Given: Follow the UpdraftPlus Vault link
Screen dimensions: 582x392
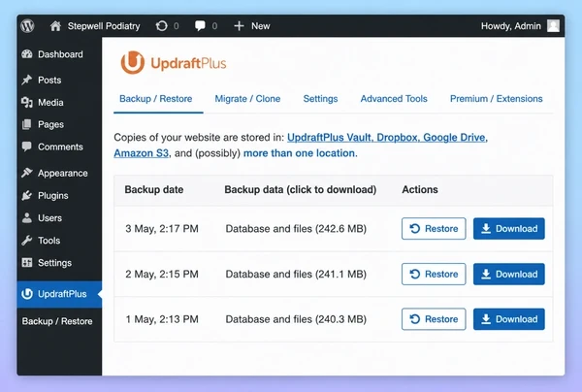Looking at the screenshot, I should click(329, 138).
